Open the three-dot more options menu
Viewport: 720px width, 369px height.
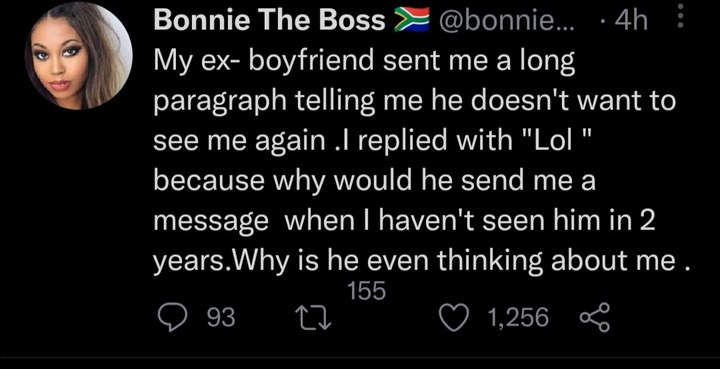(x=681, y=17)
